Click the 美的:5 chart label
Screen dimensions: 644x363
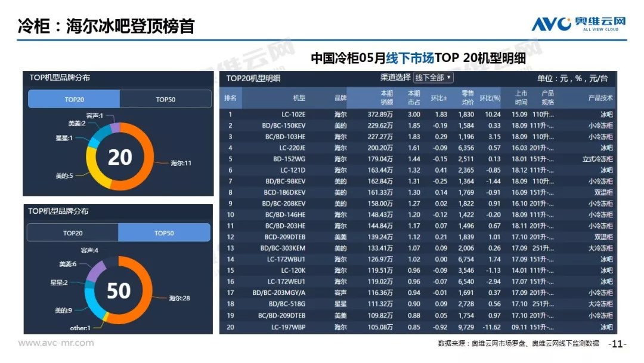64,176
